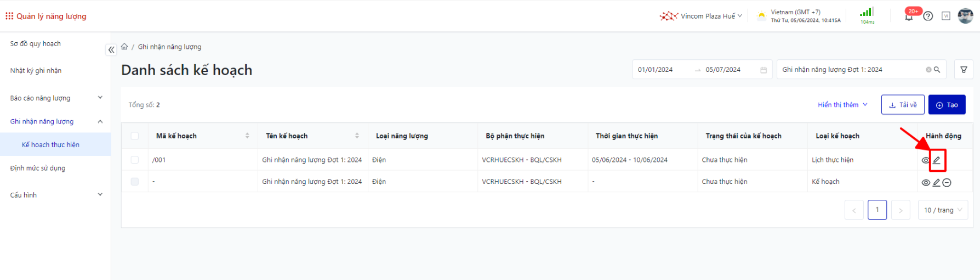Click the Tải về download button
The image size is (980, 280).
903,105
